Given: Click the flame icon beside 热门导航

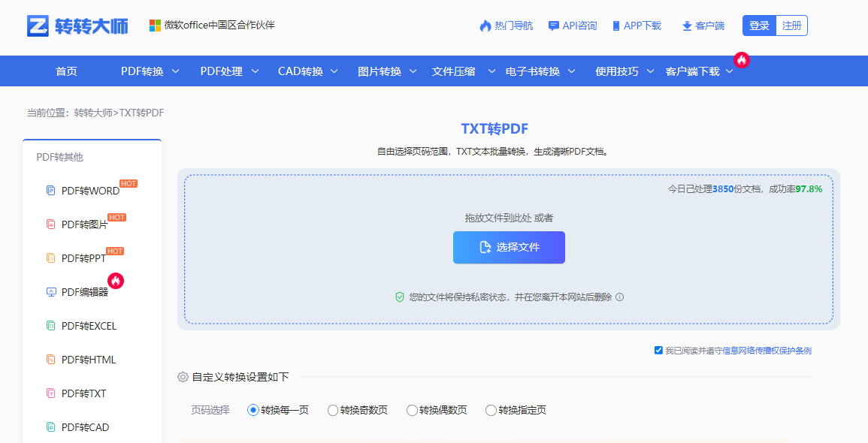Looking at the screenshot, I should (485, 26).
